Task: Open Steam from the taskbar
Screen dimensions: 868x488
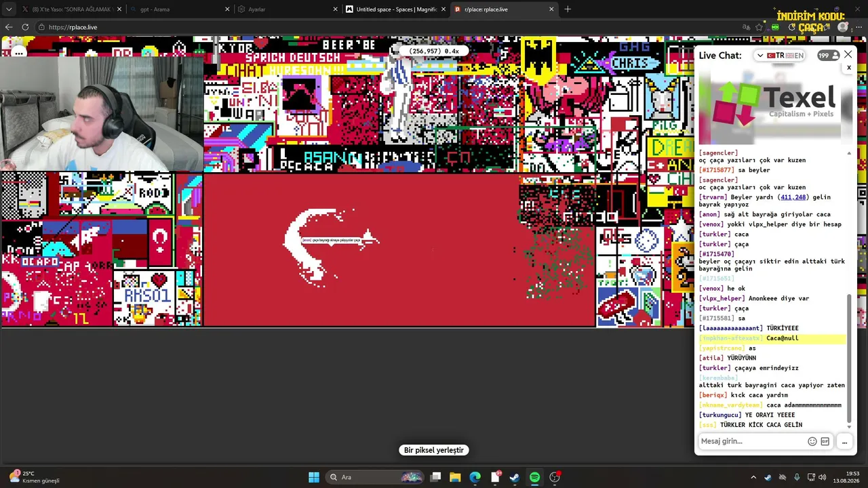Action: coord(515,477)
